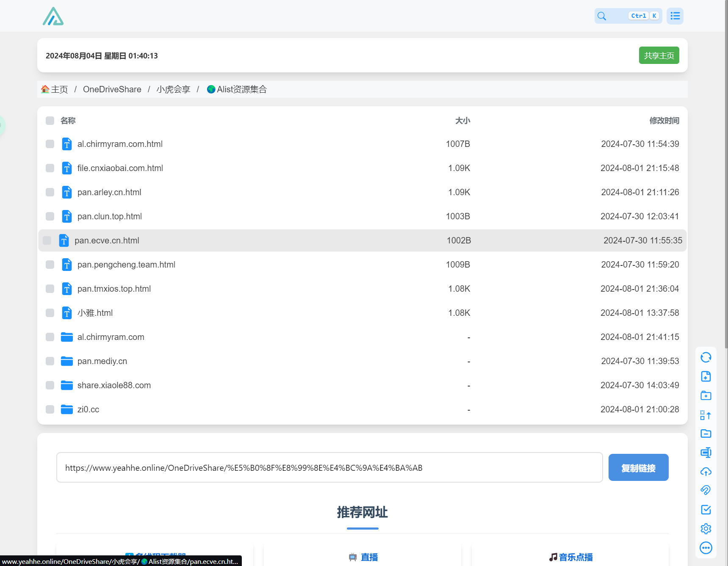This screenshot has height=566, width=728.
Task: Click the file icon of pan.arley.cn.html
Action: pos(67,192)
